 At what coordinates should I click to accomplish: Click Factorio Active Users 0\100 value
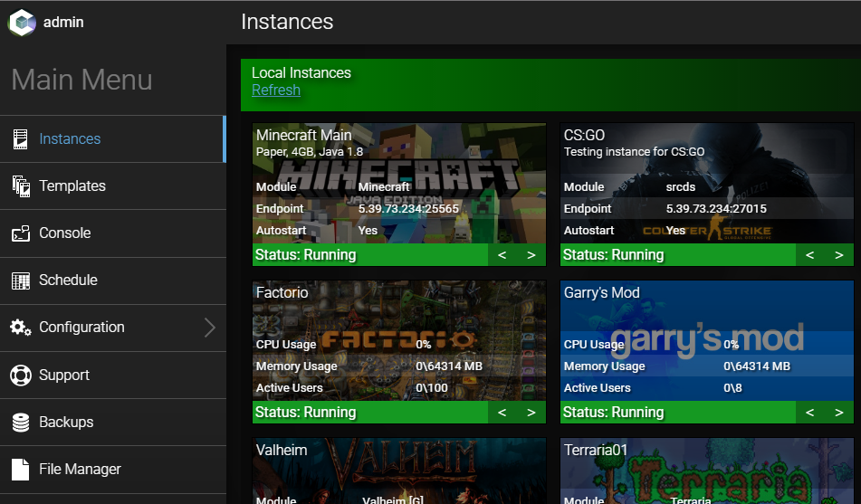(x=432, y=388)
